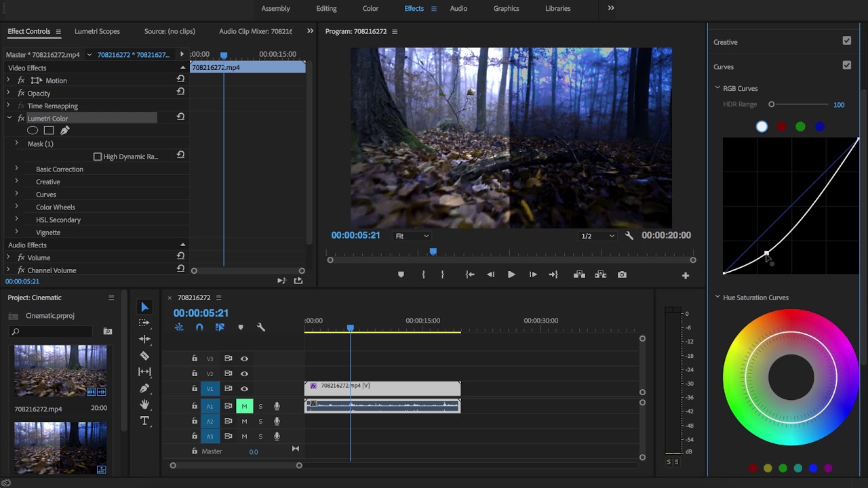
Task: Select the Type tool
Action: (144, 421)
